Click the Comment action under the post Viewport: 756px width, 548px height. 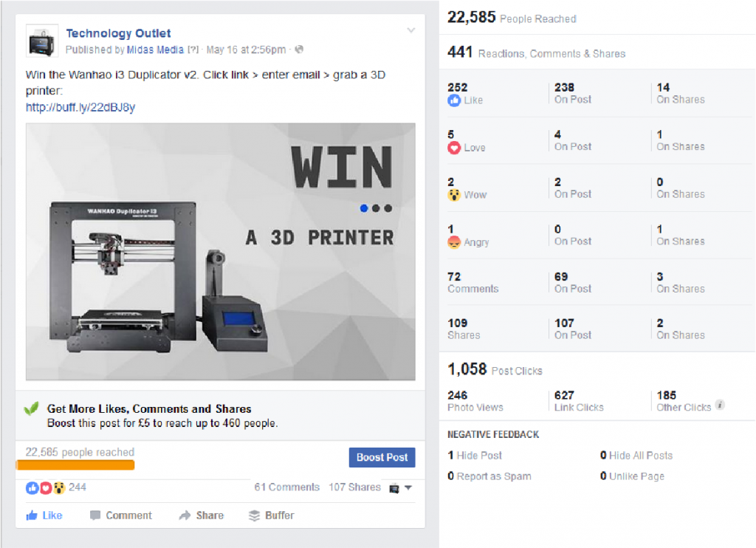tap(121, 516)
